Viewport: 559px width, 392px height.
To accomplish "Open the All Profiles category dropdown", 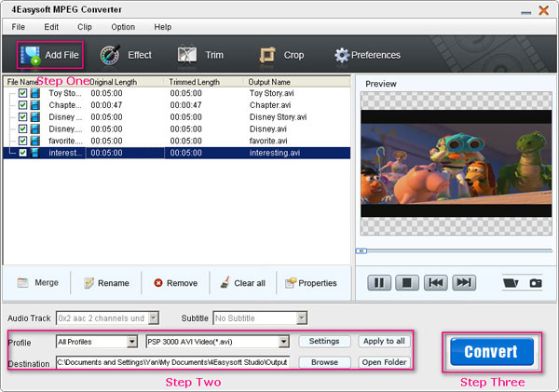I will [132, 342].
